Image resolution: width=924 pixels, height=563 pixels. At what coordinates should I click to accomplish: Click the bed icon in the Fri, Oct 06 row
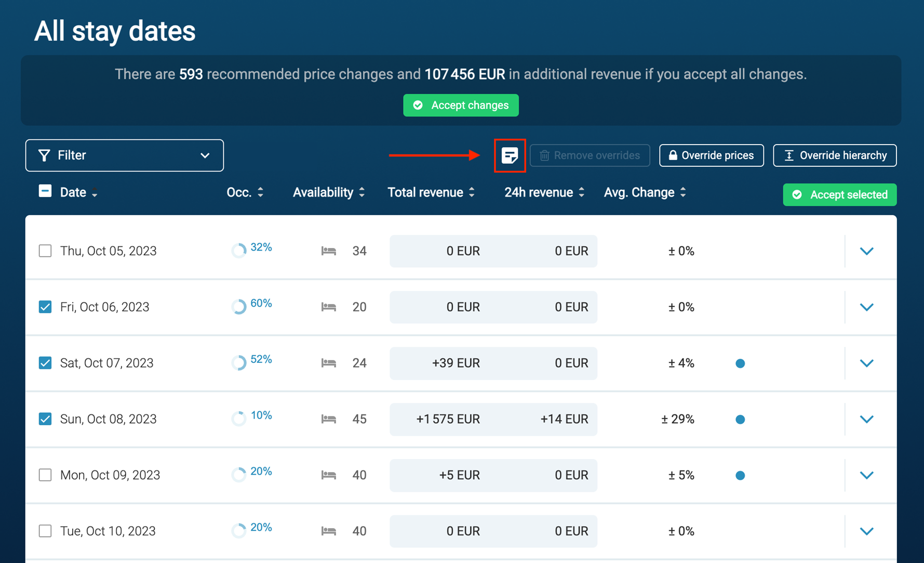pos(328,307)
